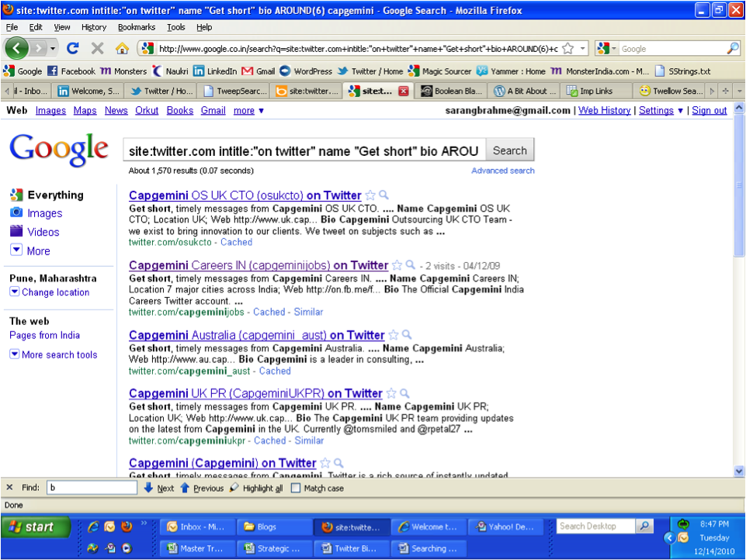Open Pages from India filter

[45, 335]
